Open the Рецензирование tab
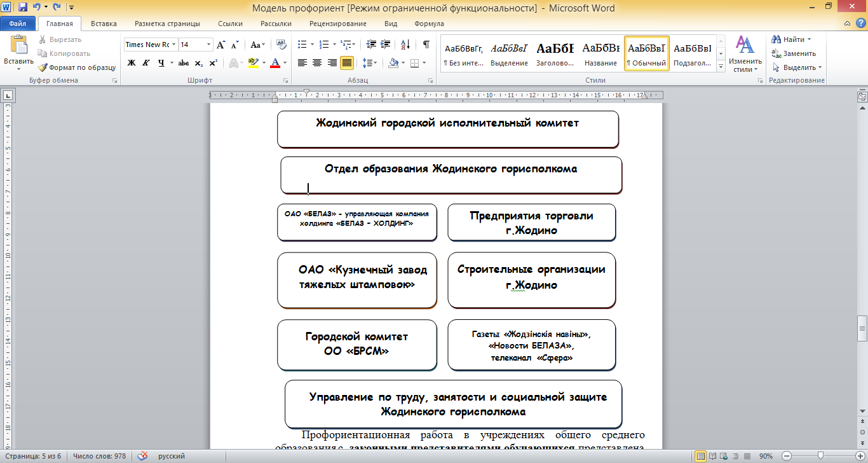The image size is (868, 463). 338,24
